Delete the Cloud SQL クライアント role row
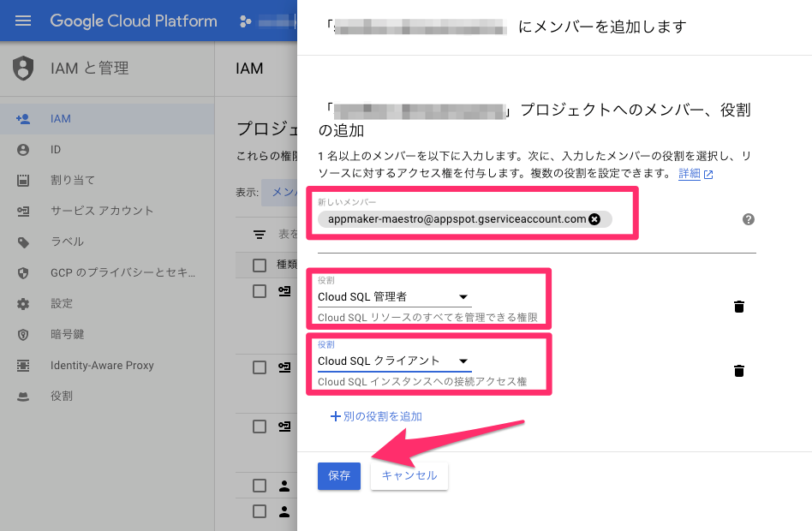812x531 pixels. pyautogui.click(x=739, y=371)
